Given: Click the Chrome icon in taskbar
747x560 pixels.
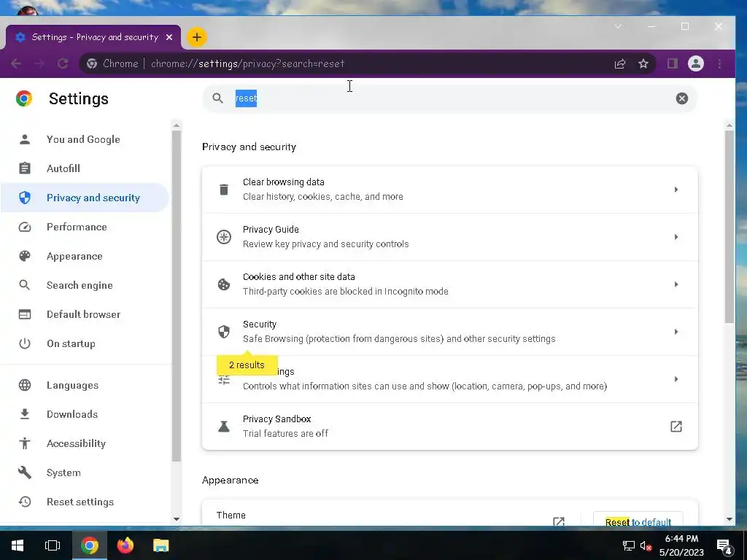Looking at the screenshot, I should pyautogui.click(x=89, y=545).
